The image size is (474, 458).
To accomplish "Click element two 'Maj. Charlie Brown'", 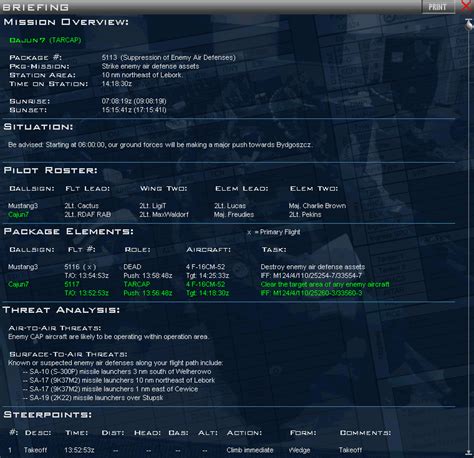I will [317, 206].
